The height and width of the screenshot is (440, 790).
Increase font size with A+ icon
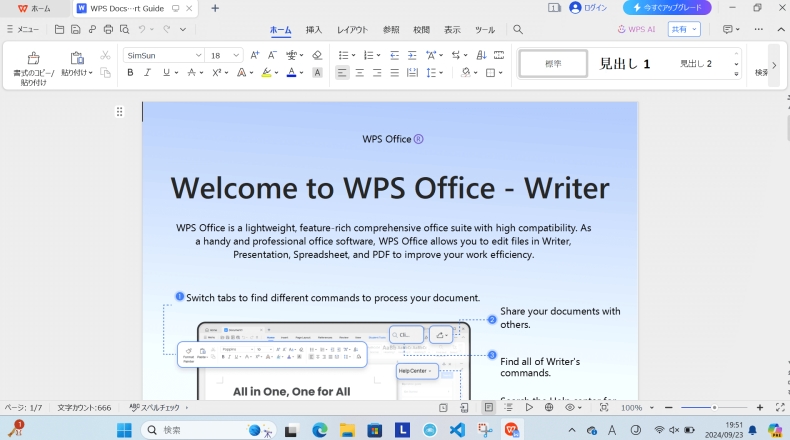click(x=255, y=55)
